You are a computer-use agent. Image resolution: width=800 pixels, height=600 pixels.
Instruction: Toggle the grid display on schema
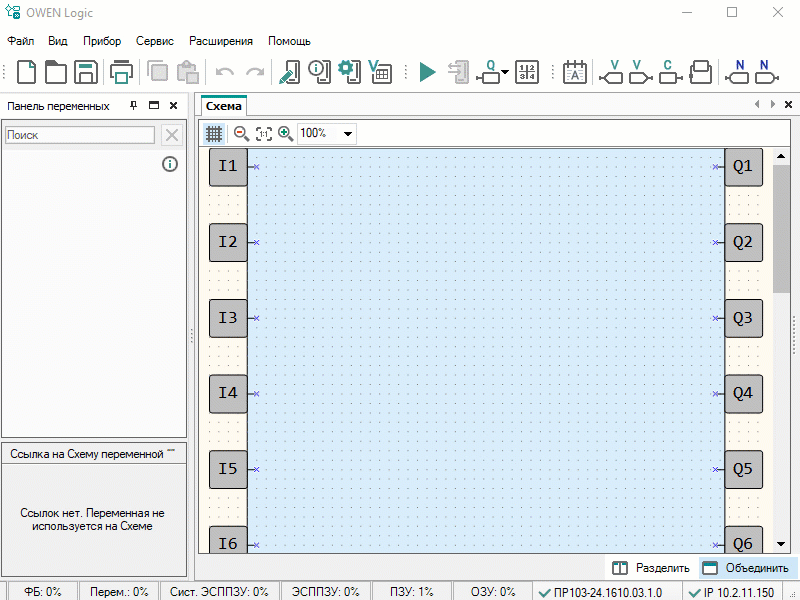point(214,133)
